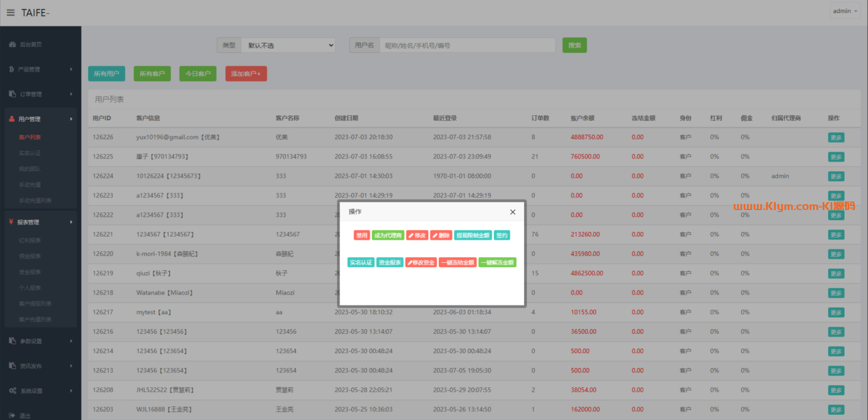Open 实名认证 in the sidebar submenu
The height and width of the screenshot is (420, 868).
click(30, 153)
